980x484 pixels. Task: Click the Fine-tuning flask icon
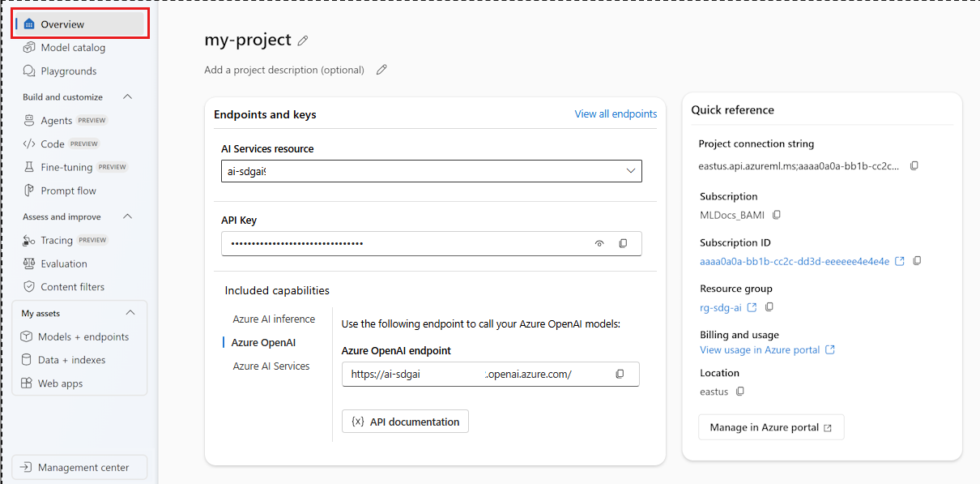tap(29, 167)
